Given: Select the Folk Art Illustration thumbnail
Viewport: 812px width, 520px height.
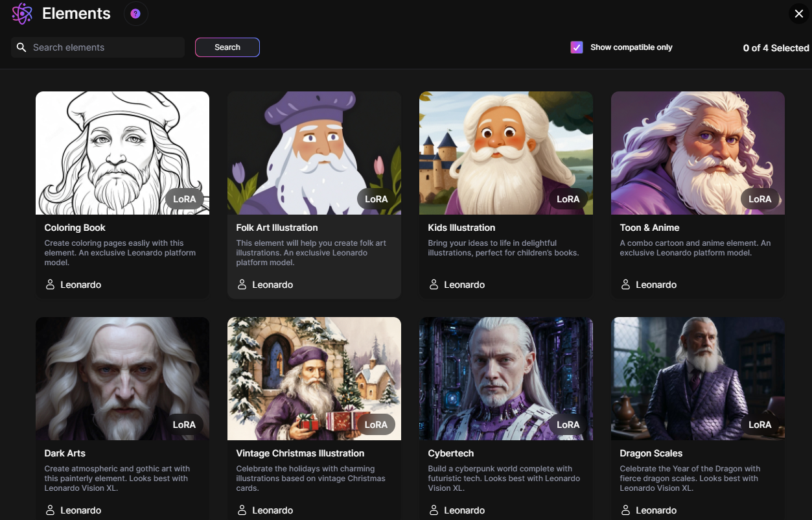Looking at the screenshot, I should pos(314,153).
